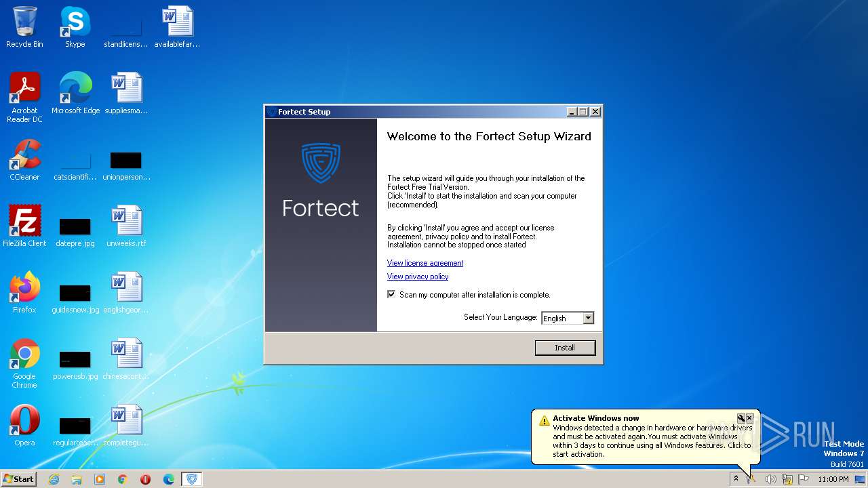Open the Start menu

click(x=19, y=479)
